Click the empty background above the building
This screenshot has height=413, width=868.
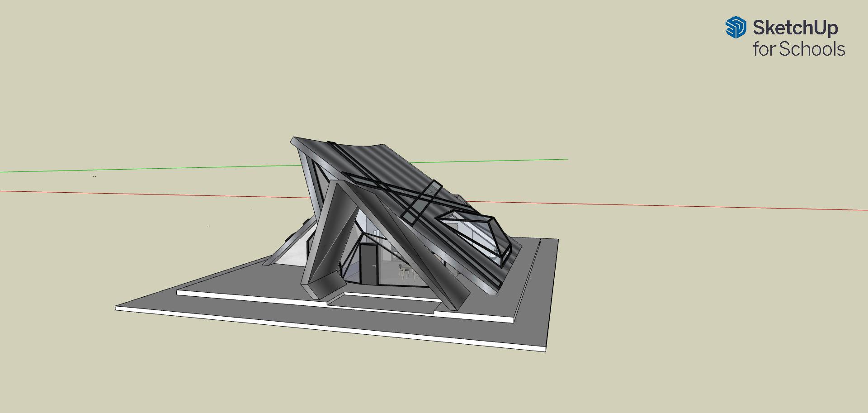(407, 68)
